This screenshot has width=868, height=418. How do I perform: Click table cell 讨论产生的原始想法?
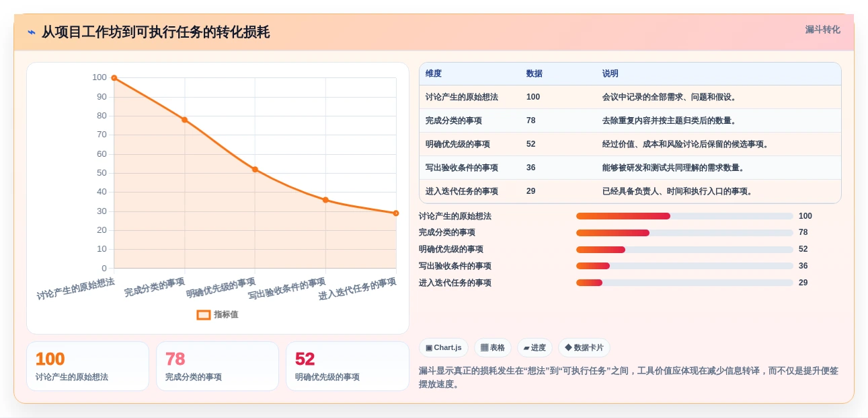click(x=462, y=97)
